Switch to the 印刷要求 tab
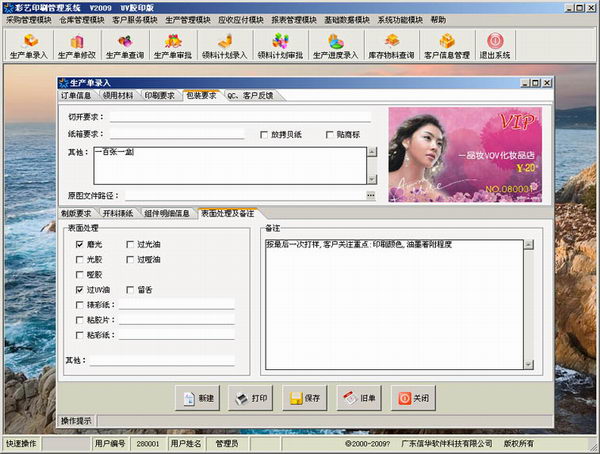Viewport: 600px width, 454px height. [160, 96]
